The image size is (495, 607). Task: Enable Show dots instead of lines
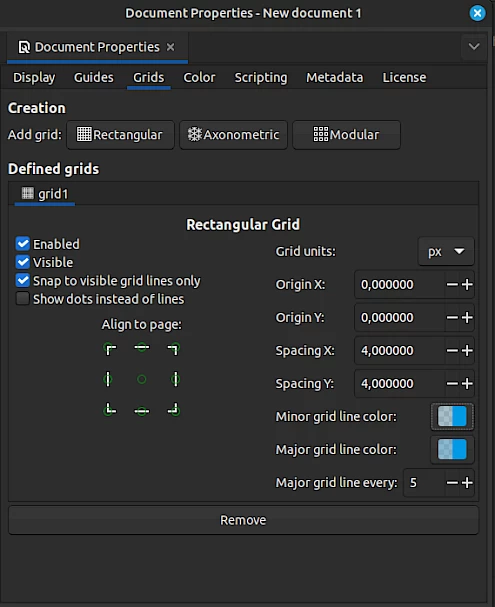tap(23, 298)
